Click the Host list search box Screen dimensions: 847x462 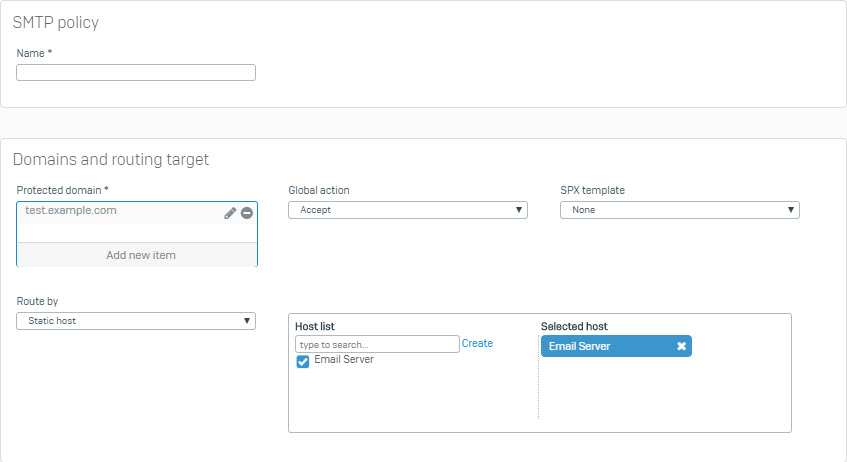pyautogui.click(x=377, y=344)
